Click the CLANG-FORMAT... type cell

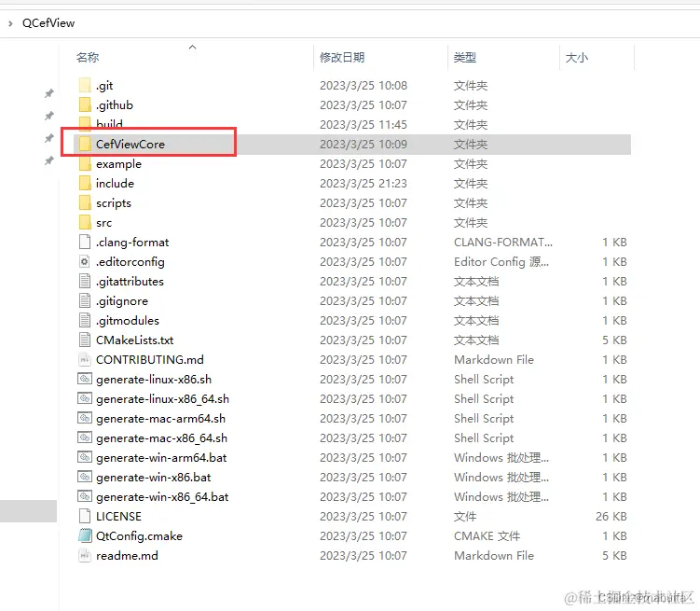tap(503, 243)
